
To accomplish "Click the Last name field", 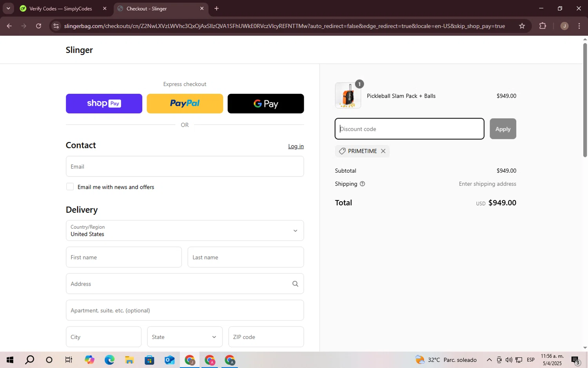I will tap(246, 257).
